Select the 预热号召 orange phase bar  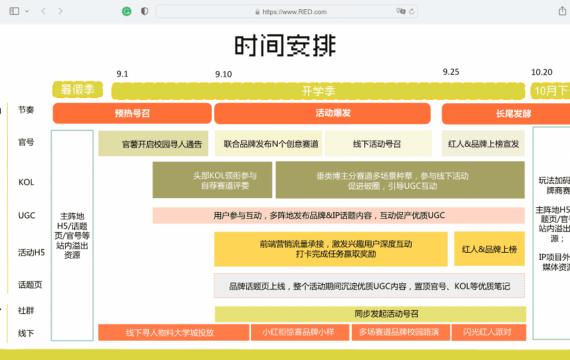(132, 113)
